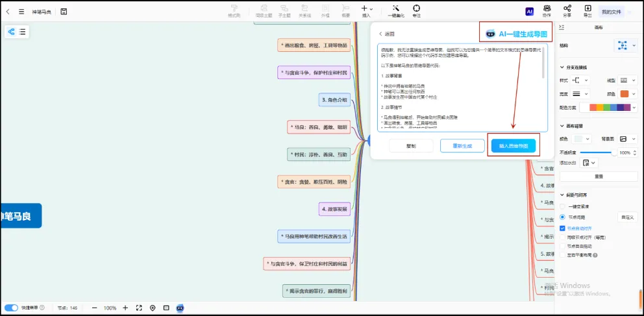Click the fullscreen icon in bottom bar
The height and width of the screenshot is (316, 644).
pyautogui.click(x=139, y=308)
